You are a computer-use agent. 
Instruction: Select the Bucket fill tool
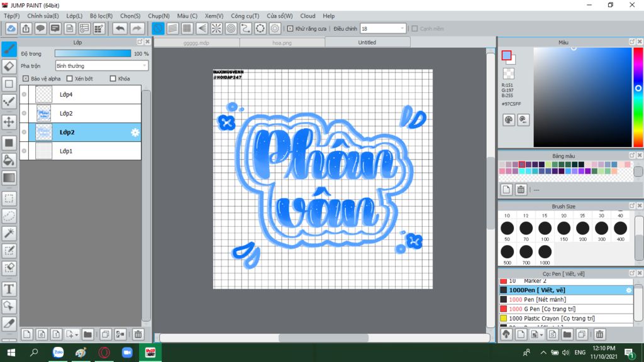click(x=9, y=160)
